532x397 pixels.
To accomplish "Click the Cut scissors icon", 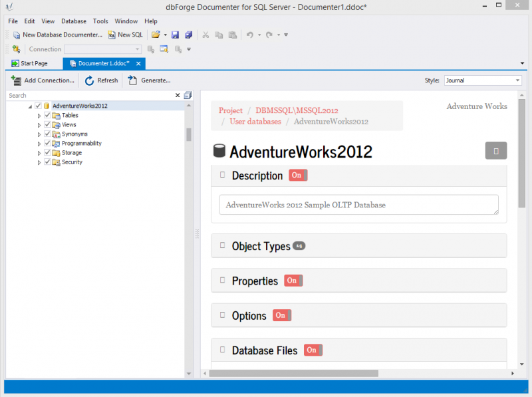I will (x=205, y=35).
